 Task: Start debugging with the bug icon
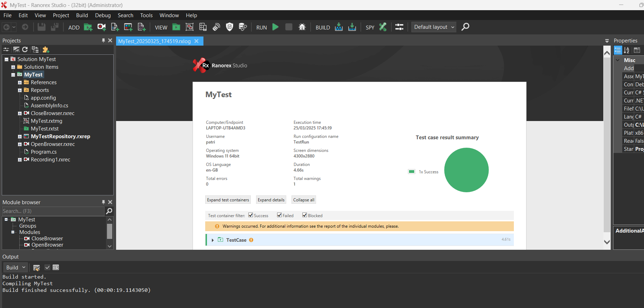[302, 27]
